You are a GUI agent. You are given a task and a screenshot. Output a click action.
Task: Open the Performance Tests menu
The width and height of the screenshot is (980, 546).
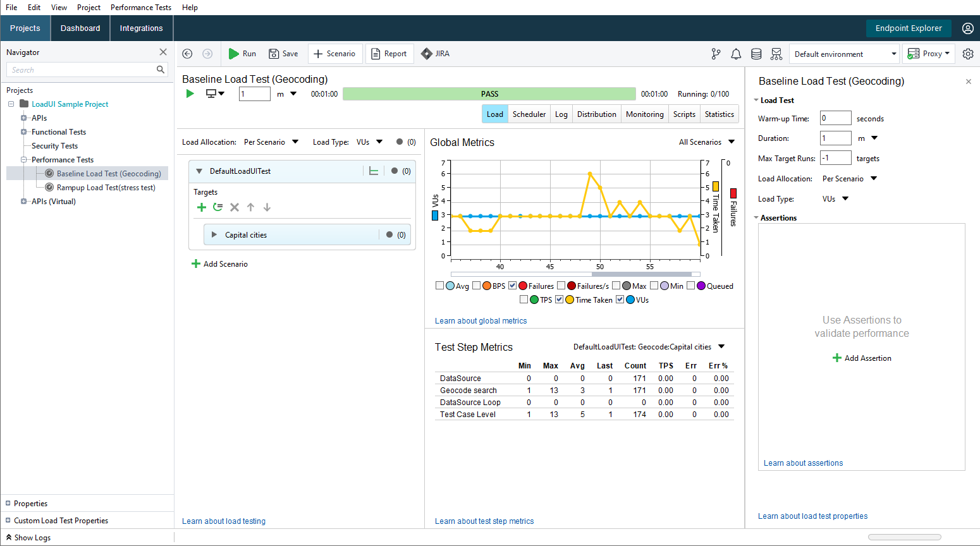[x=140, y=7]
